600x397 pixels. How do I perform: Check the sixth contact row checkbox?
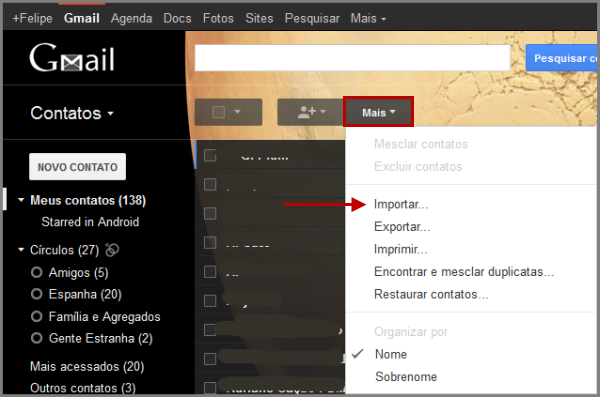(210, 301)
